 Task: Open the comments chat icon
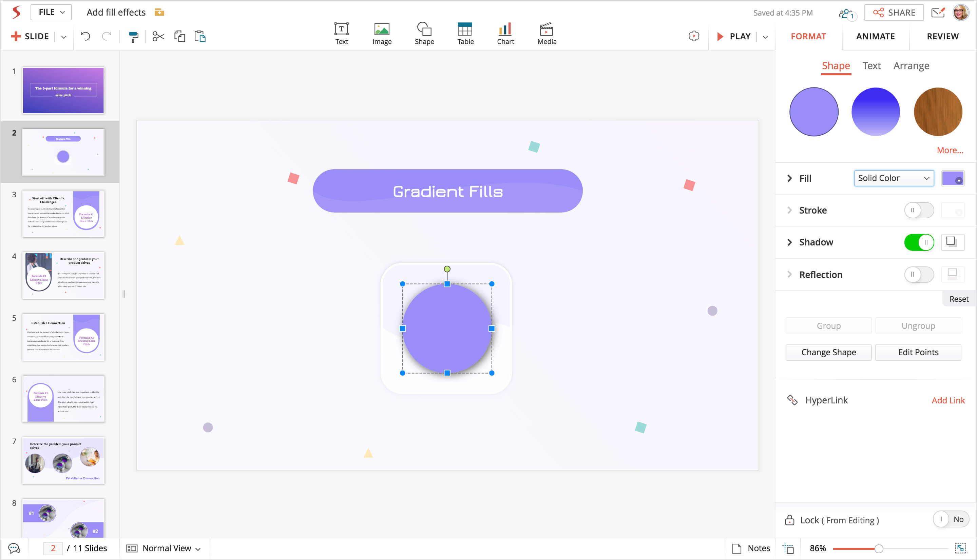14,548
